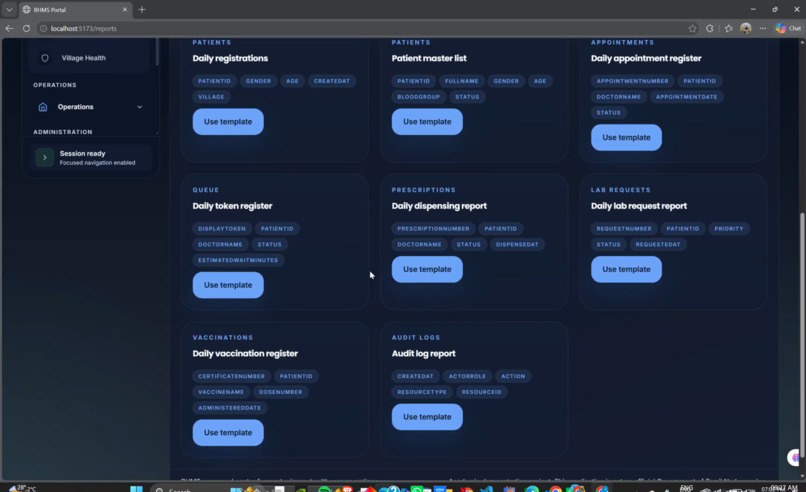The height and width of the screenshot is (492, 806).
Task: Click the APPOINTMENTDATE tag
Action: 686,97
